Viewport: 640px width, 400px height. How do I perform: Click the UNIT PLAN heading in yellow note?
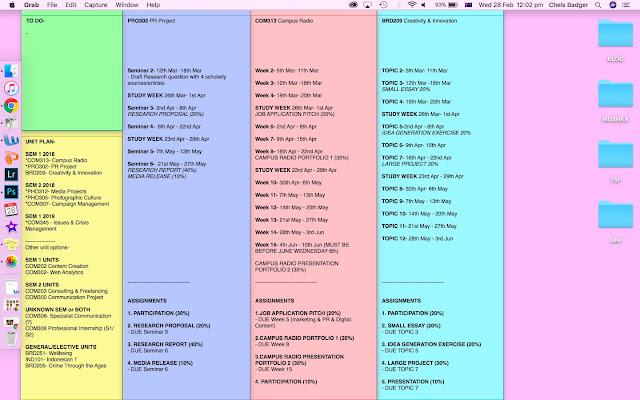(x=40, y=142)
